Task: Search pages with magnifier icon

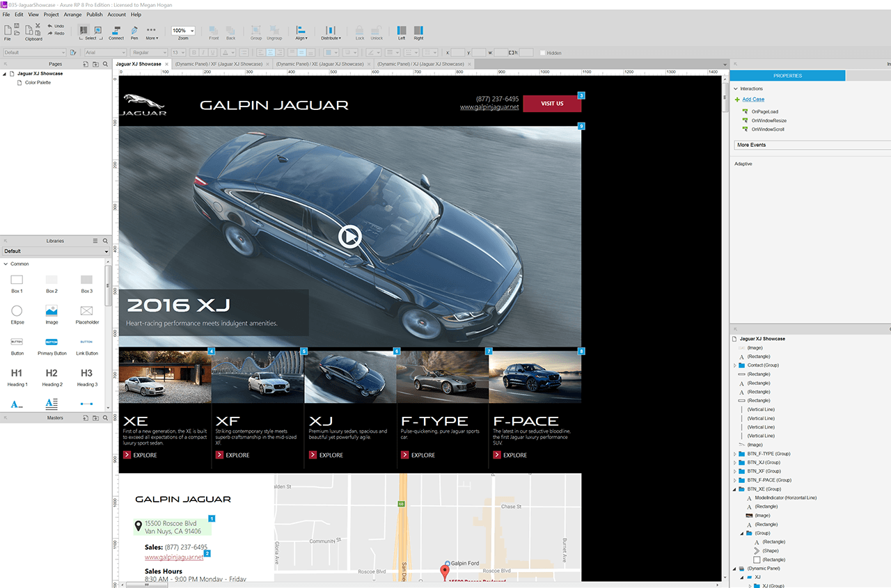Action: 105,64
